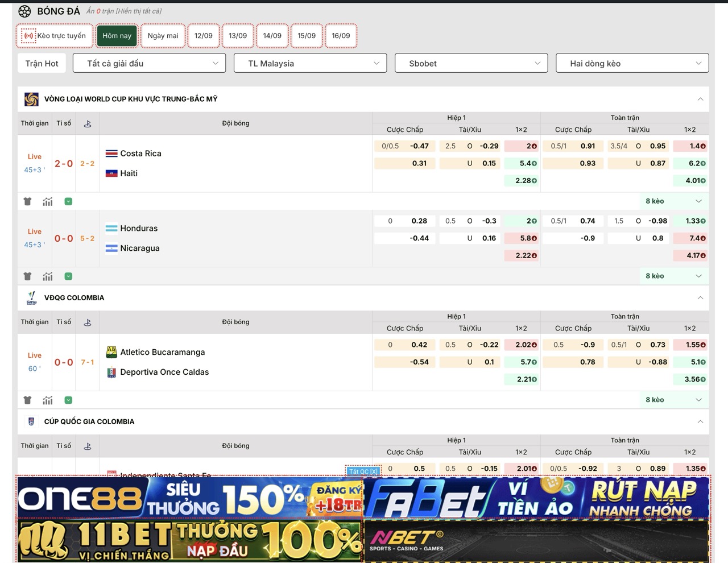Screen dimensions: 728x563
Task: Collapse the VĐQG Colombia section chevron
Action: point(700,298)
